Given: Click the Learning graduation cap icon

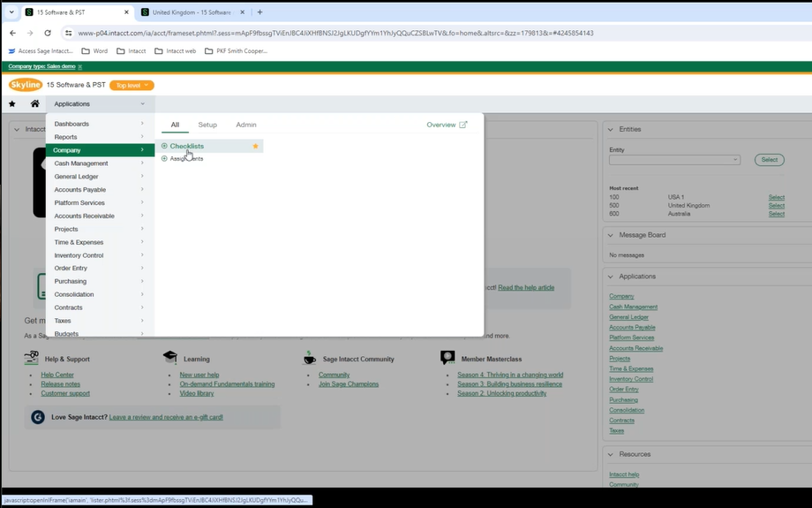Looking at the screenshot, I should coord(169,357).
